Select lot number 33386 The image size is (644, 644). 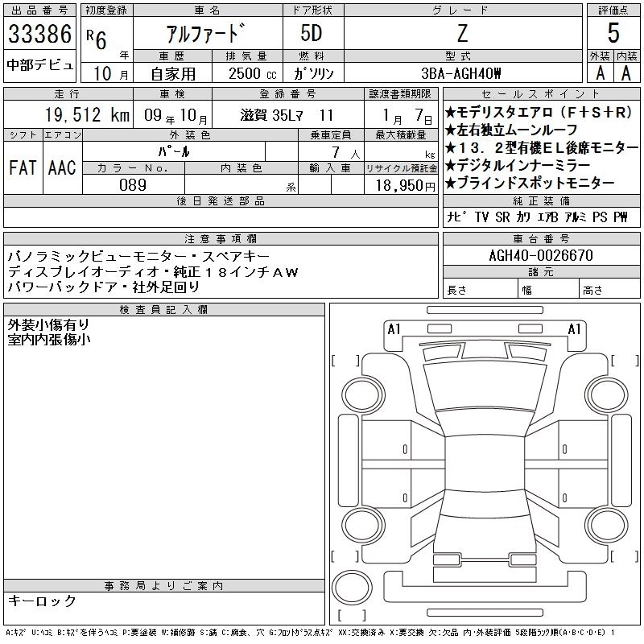39,34
